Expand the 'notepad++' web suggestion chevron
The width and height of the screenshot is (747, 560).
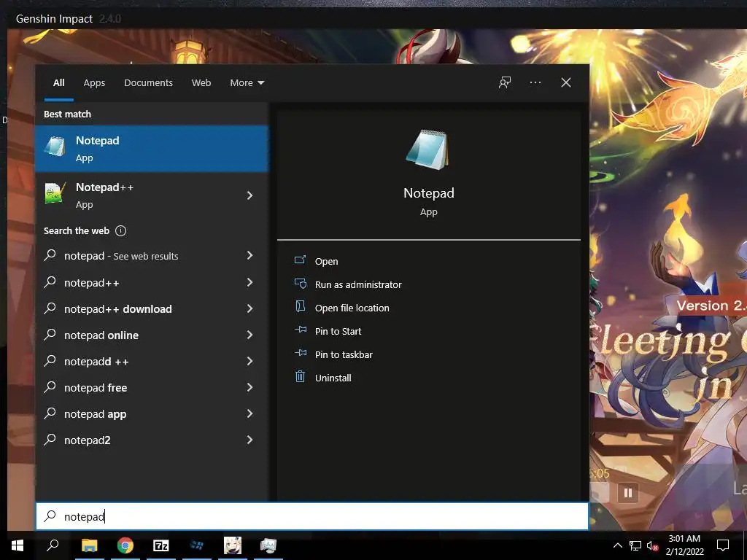coord(249,282)
